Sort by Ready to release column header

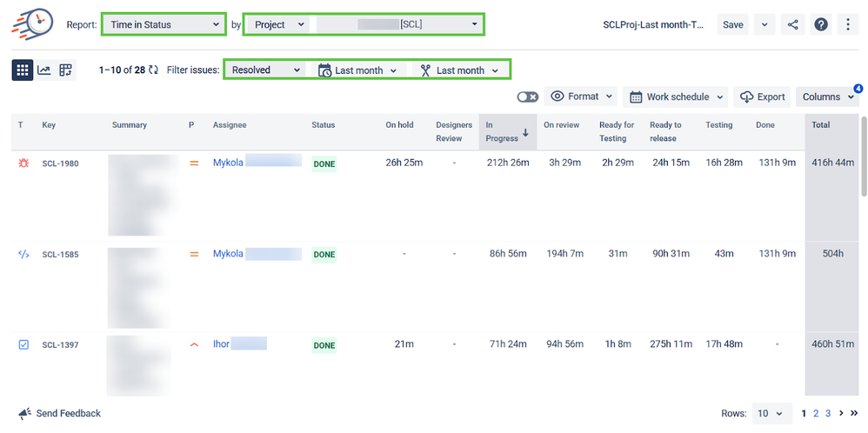click(x=665, y=132)
